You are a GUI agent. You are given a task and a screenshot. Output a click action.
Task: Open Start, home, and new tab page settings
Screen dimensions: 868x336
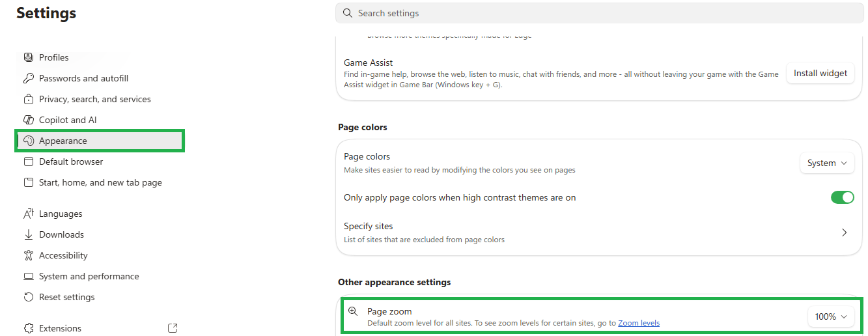[99, 182]
